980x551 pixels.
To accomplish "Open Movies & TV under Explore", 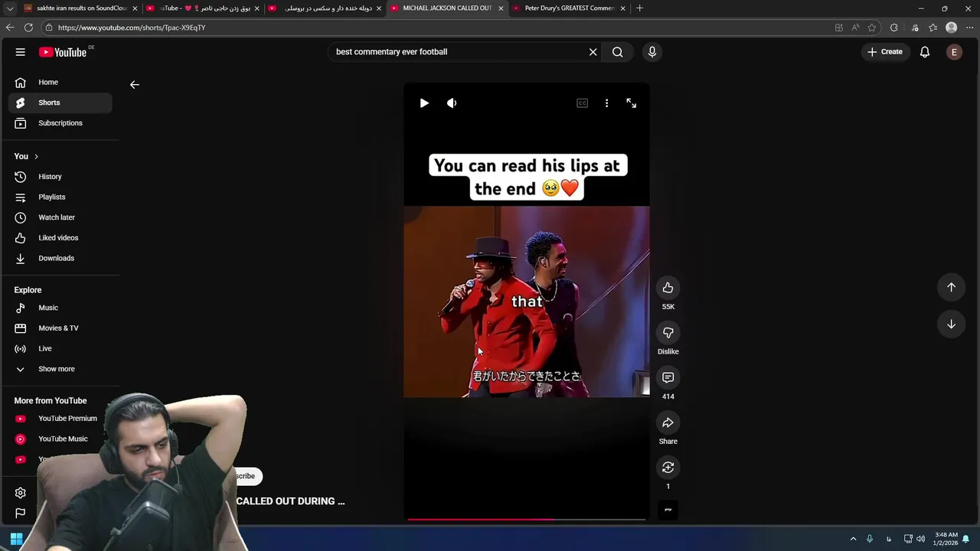I will pyautogui.click(x=60, y=328).
